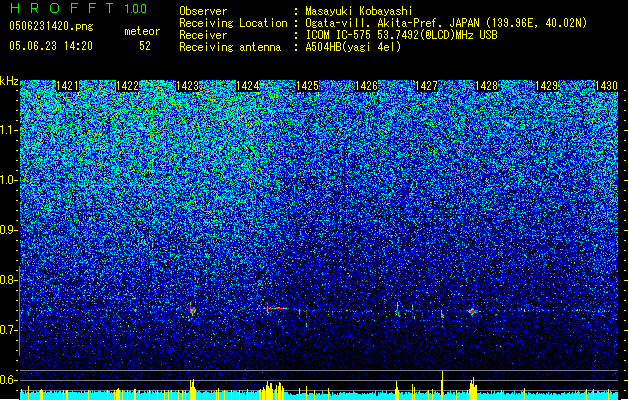The height and width of the screenshot is (400, 629).
Task: Click the Receiving antenna label
Action: [x=230, y=47]
